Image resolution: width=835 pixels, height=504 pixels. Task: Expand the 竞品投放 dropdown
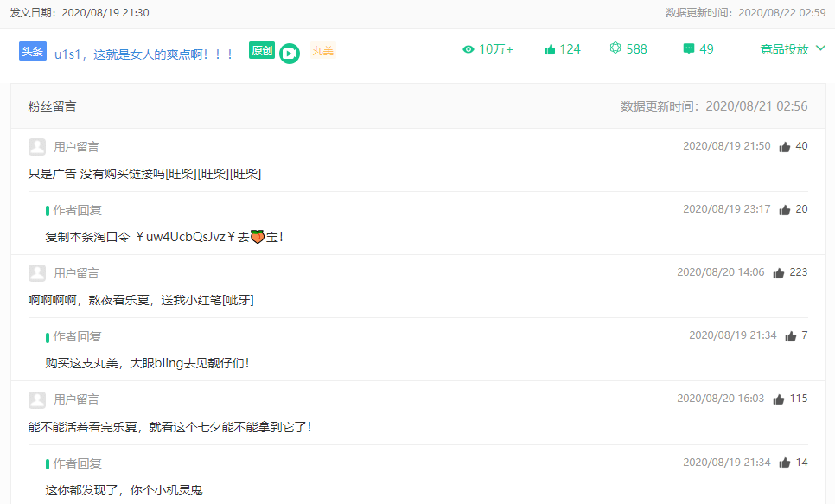[793, 49]
